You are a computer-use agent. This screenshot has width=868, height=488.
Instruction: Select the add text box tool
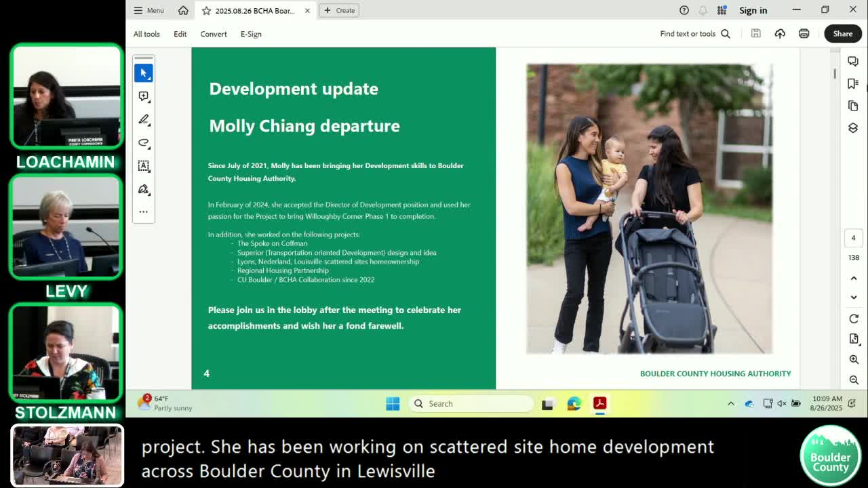pos(144,165)
